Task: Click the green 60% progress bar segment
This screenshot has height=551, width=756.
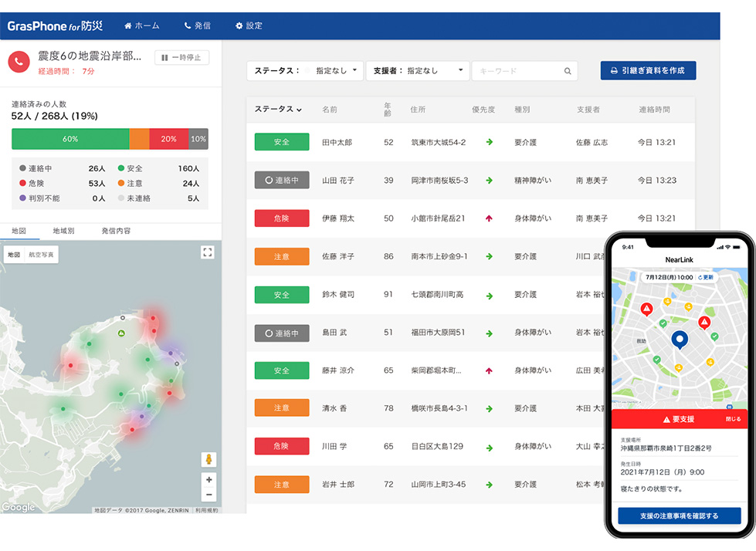Action: tap(69, 140)
